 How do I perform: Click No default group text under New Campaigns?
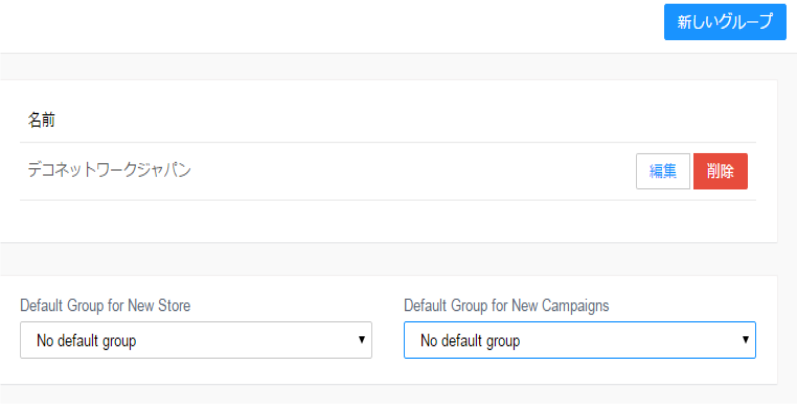[x=470, y=340]
